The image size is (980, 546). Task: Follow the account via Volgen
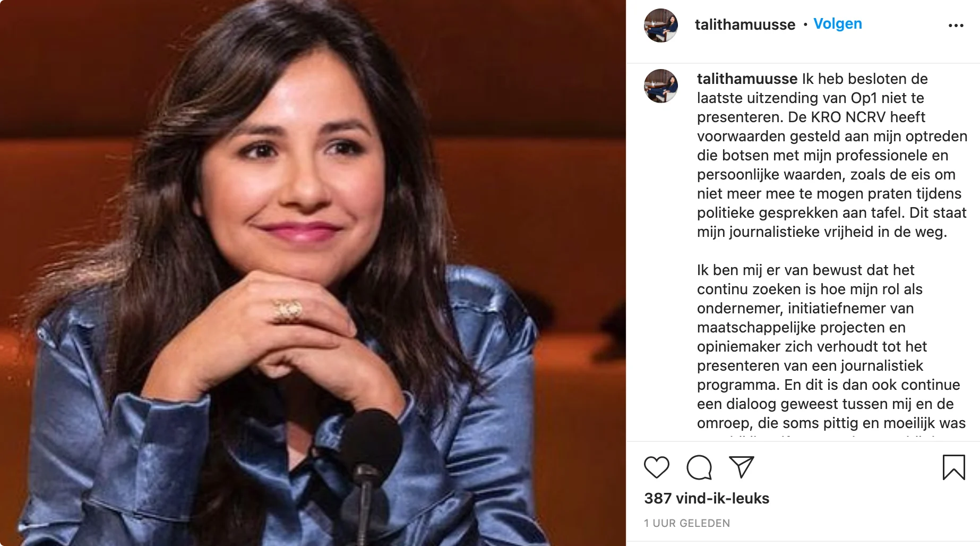pyautogui.click(x=838, y=24)
